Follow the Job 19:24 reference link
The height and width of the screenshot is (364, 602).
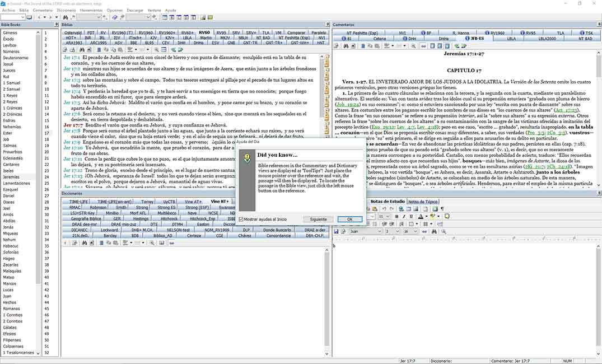348,104
